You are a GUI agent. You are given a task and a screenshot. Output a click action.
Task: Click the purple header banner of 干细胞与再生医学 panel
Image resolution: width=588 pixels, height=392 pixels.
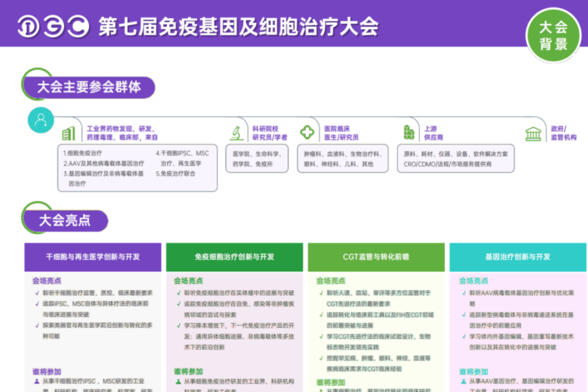pyautogui.click(x=93, y=256)
